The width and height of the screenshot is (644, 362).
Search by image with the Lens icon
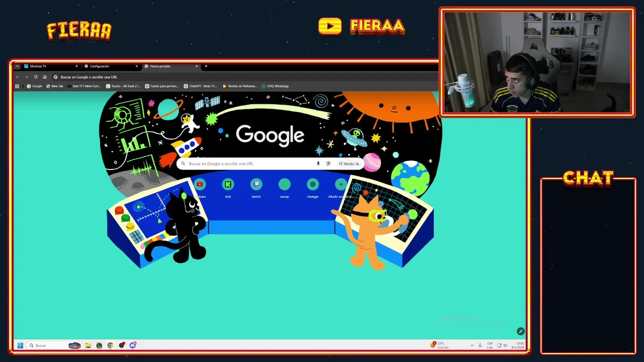coord(328,163)
